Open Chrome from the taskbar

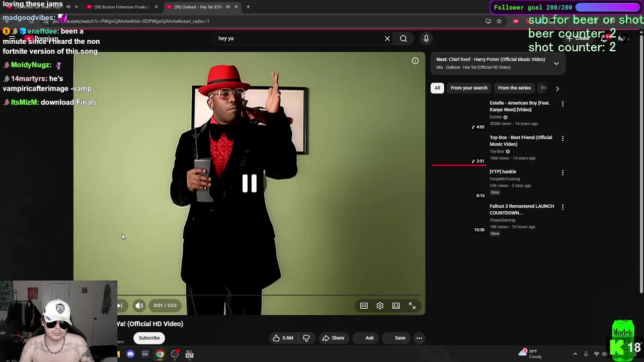[160, 354]
